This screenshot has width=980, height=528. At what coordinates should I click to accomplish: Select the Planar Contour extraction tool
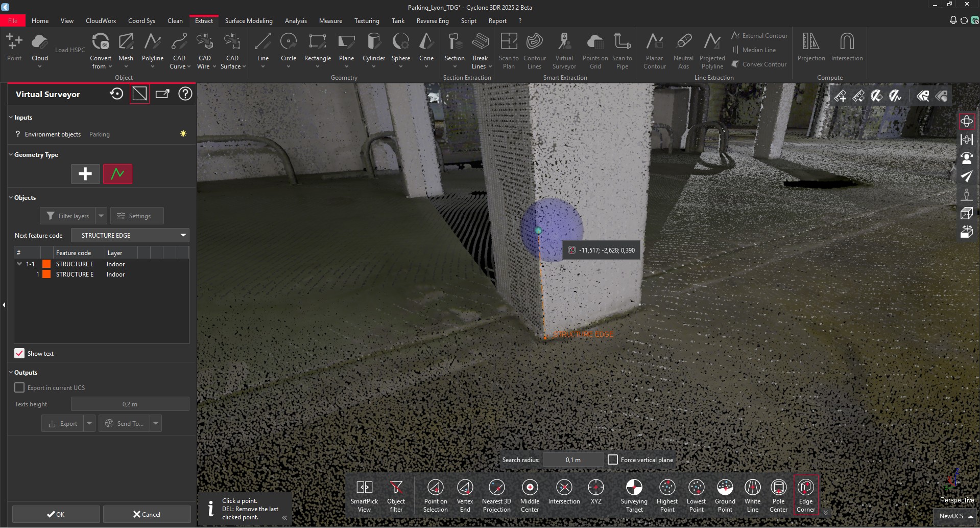(654, 50)
